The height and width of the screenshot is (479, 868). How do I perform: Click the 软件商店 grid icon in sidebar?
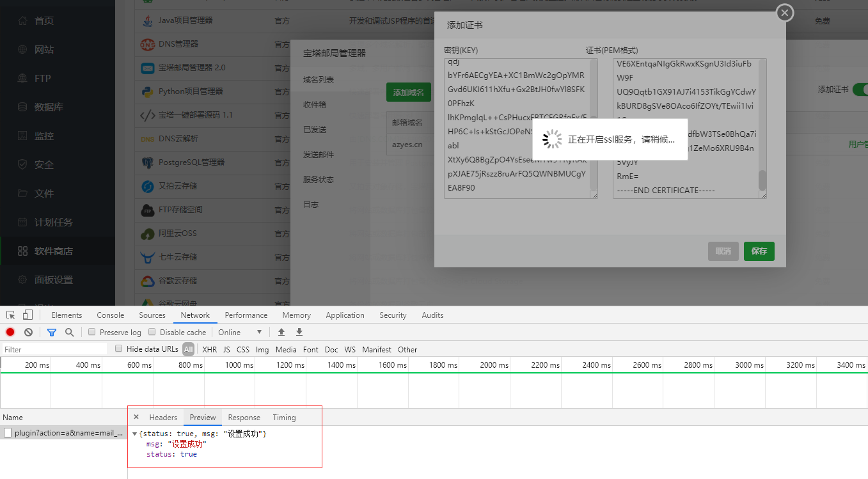pos(22,251)
